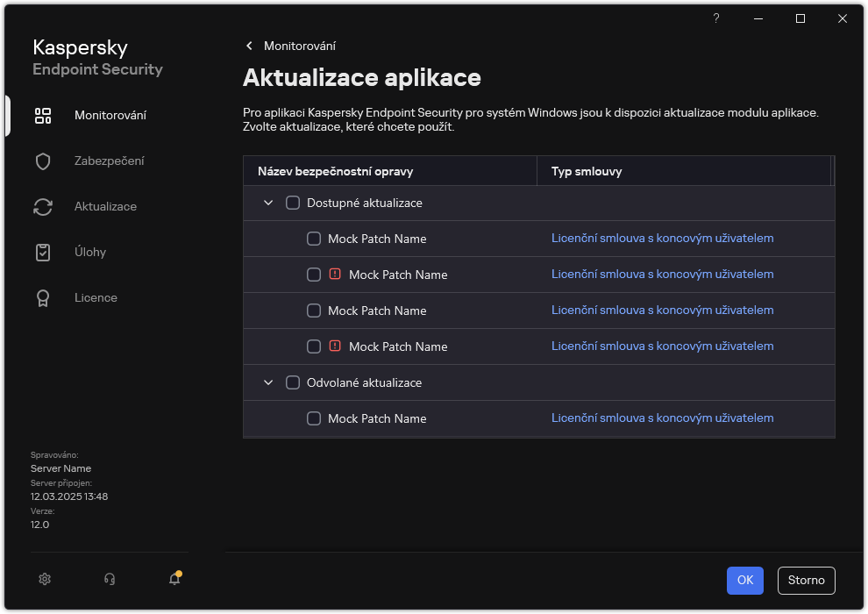868x614 pixels.
Task: Select the Zabezpečení shield icon
Action: (42, 161)
